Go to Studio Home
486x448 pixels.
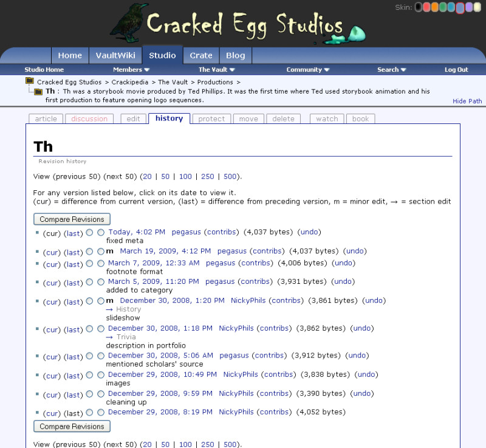click(44, 70)
